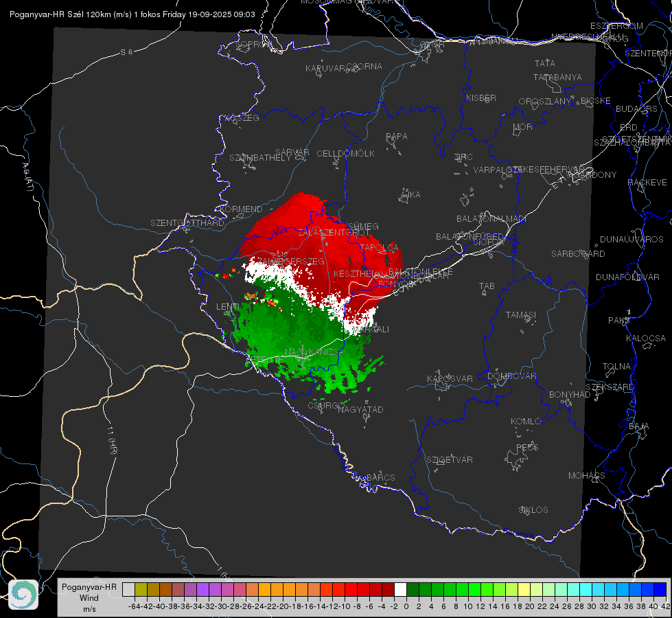Click the SARVAR city label
The image size is (672, 618).
pos(292,152)
